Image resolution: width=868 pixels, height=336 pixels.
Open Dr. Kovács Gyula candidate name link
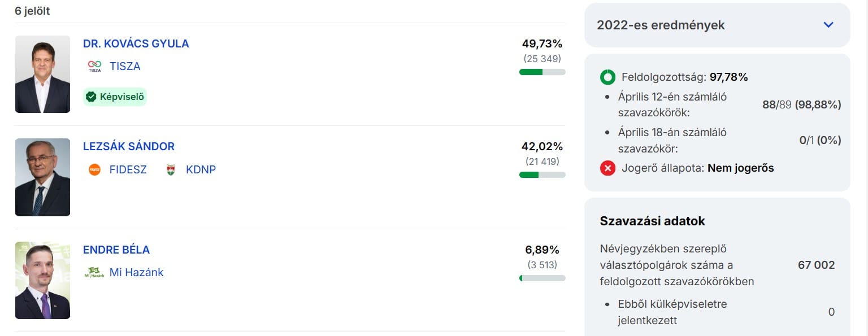[136, 43]
